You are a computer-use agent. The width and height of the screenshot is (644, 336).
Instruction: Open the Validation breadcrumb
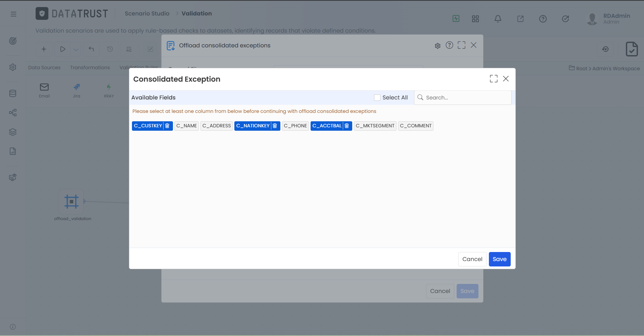(x=197, y=13)
